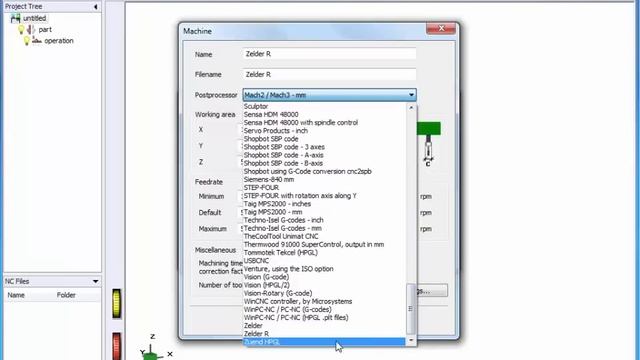
Task: Select highlighted Zuend HPGL entry
Action: [324, 342]
